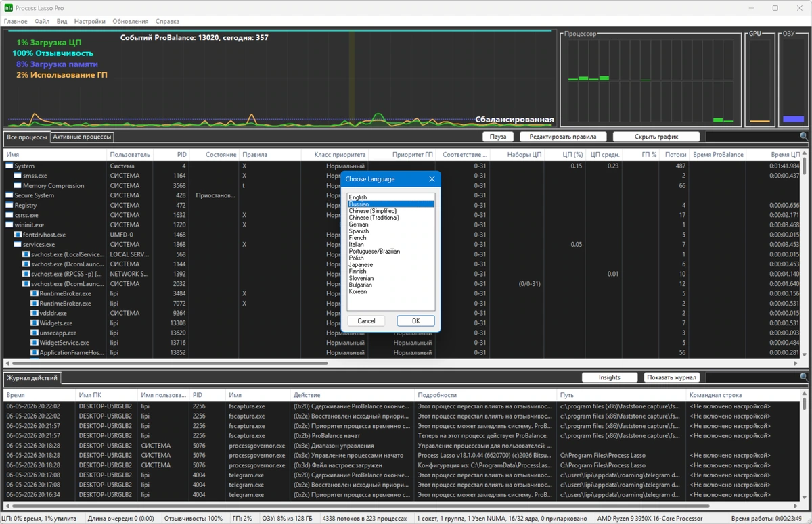Image resolution: width=812 pixels, height=524 pixels.
Task: Click icon of RuntimeBroker.exe with PID 3484
Action: 34,293
